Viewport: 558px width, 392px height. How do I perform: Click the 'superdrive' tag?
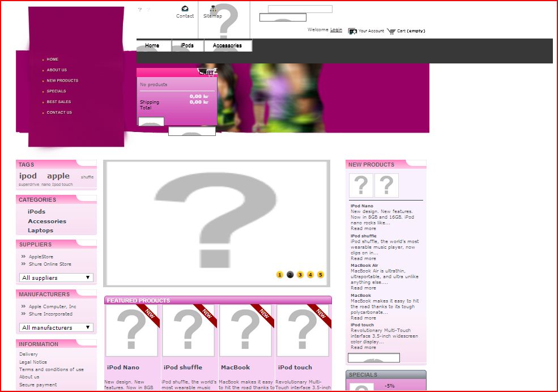coord(29,185)
